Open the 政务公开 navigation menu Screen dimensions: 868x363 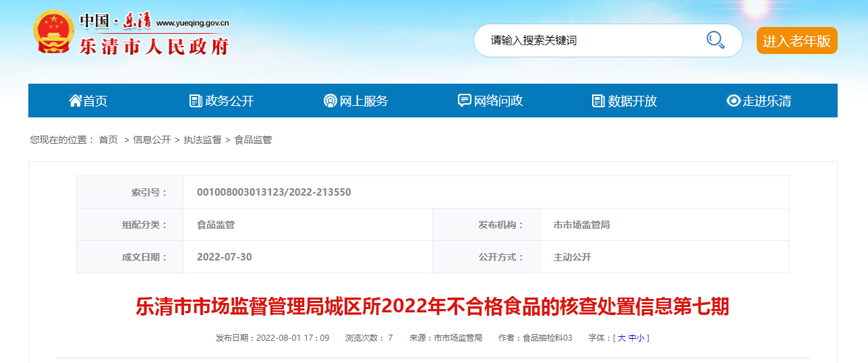[x=229, y=101]
